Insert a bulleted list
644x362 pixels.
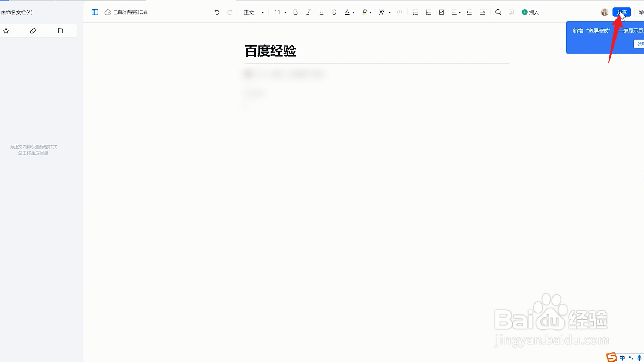416,12
